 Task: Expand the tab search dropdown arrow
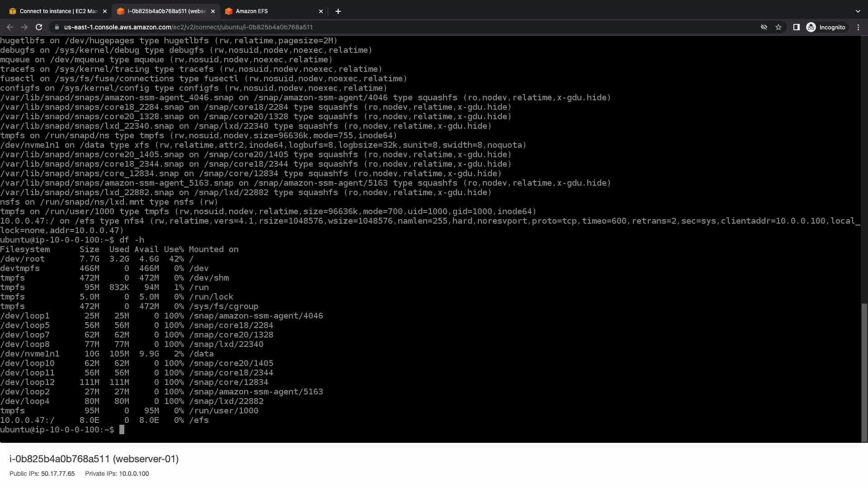pyautogui.click(x=858, y=11)
